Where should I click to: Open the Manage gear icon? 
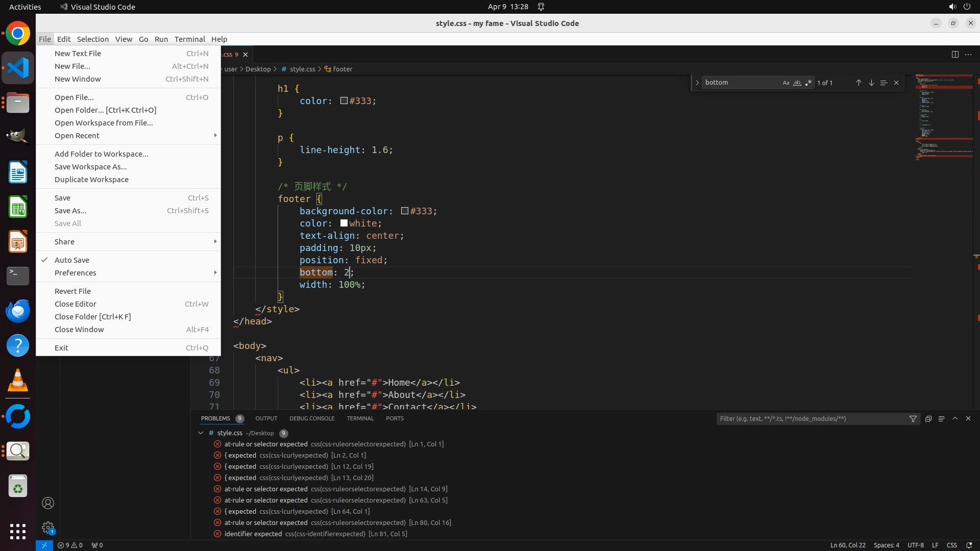click(48, 528)
